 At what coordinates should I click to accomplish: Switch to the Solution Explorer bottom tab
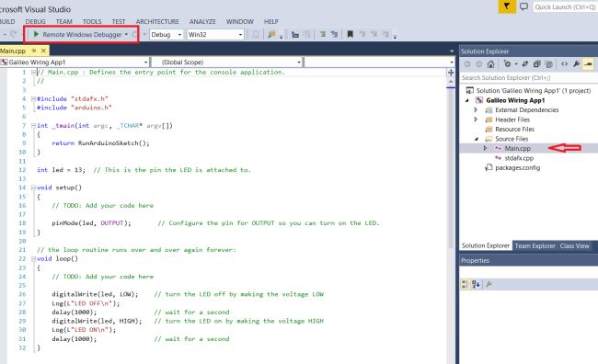click(x=486, y=245)
